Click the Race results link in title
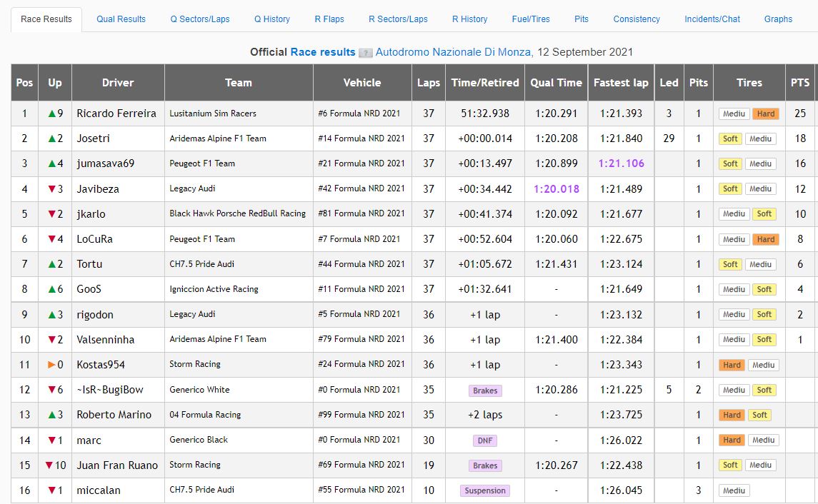 pyautogui.click(x=322, y=52)
